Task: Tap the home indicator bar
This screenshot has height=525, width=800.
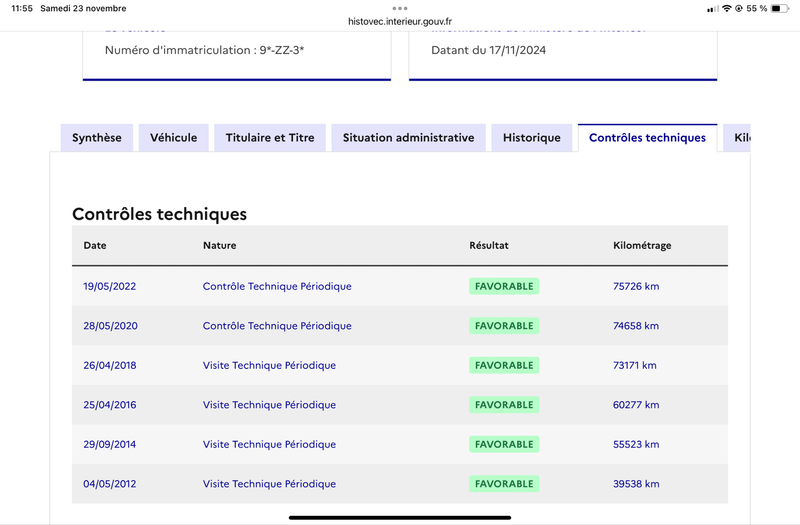Action: pos(400,517)
